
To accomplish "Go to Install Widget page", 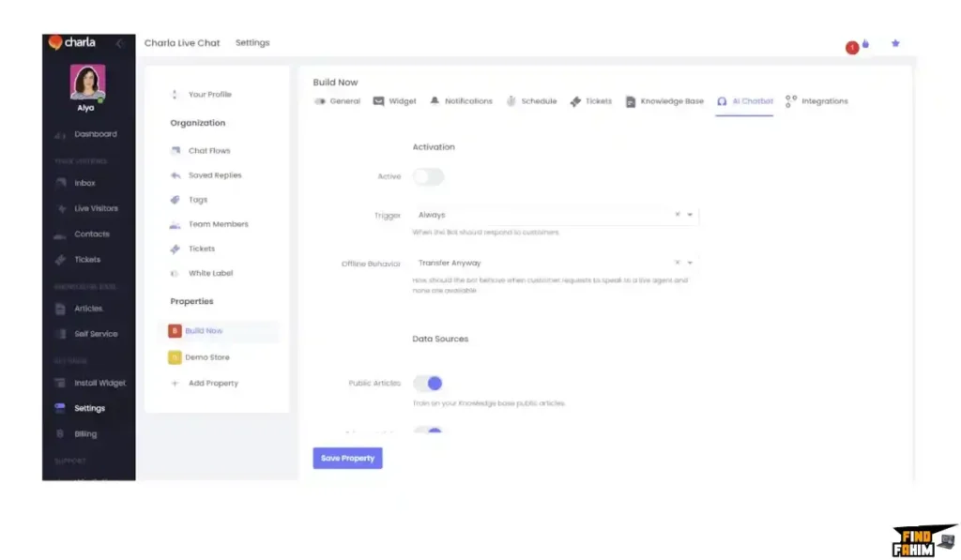I will click(99, 383).
